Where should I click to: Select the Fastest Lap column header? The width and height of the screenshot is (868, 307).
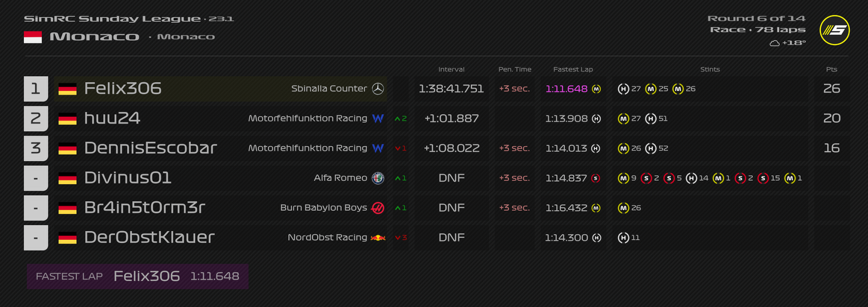573,69
